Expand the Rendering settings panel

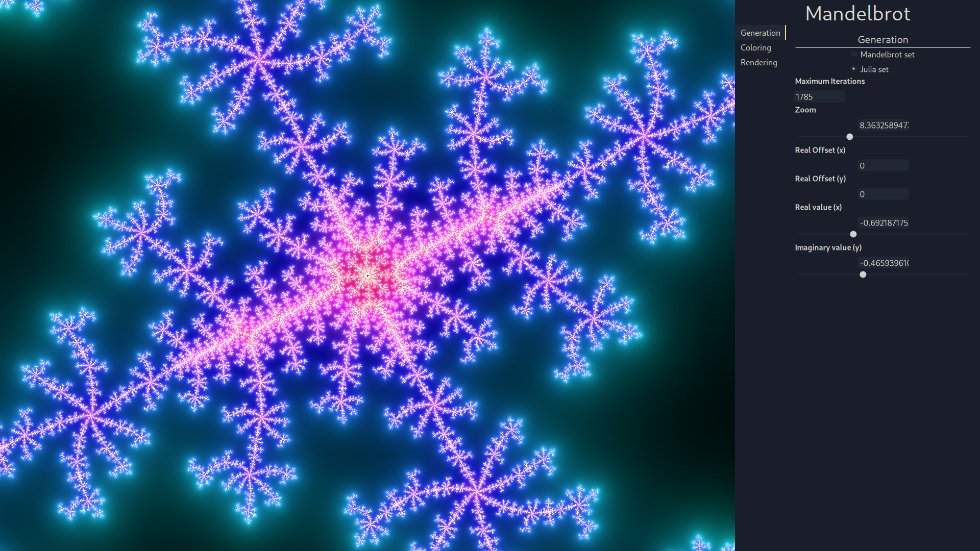(758, 62)
